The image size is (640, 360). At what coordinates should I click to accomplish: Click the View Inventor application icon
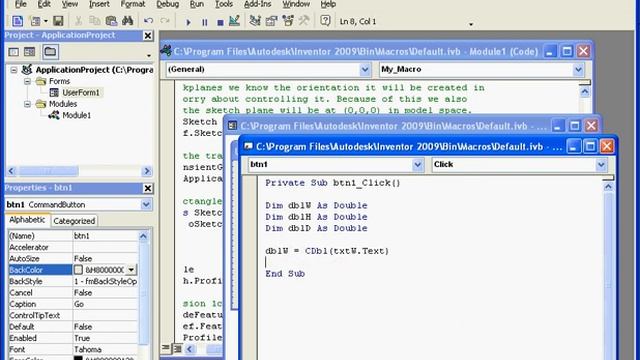coord(18,21)
